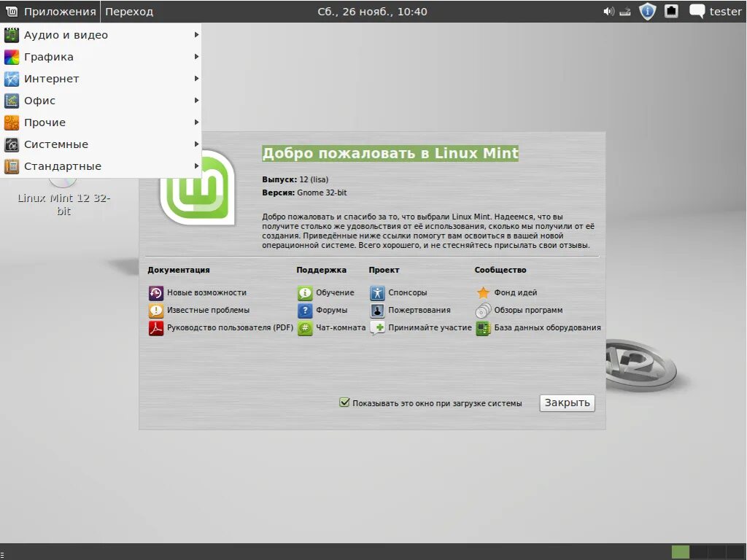747x560 pixels.
Task: Click the Графика rainbow icon
Action: pyautogui.click(x=12, y=57)
